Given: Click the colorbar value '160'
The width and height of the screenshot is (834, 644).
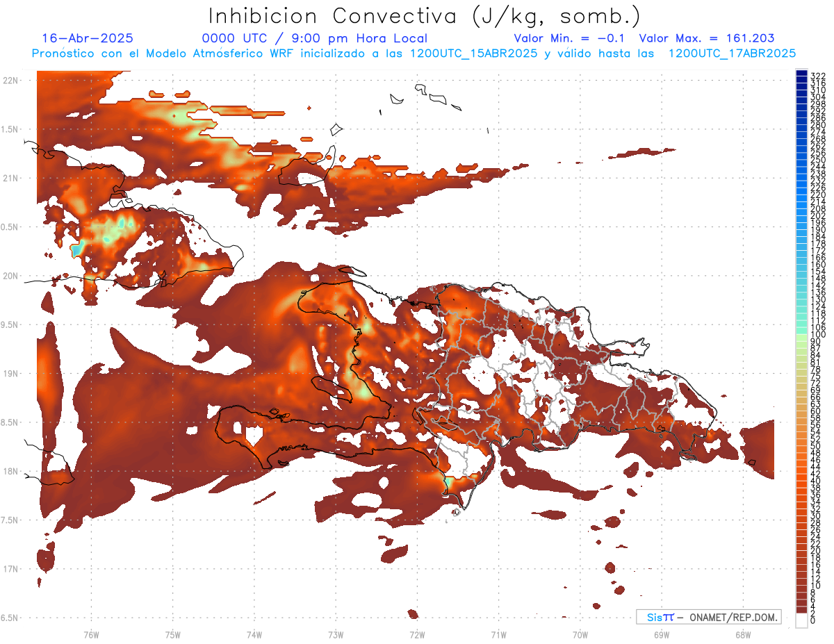Looking at the screenshot, I should tap(818, 265).
